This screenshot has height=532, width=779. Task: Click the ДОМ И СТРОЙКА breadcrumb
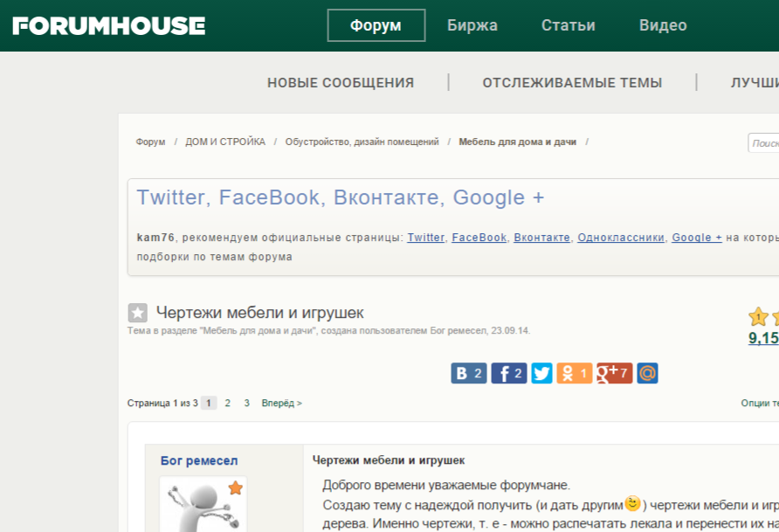(x=225, y=142)
